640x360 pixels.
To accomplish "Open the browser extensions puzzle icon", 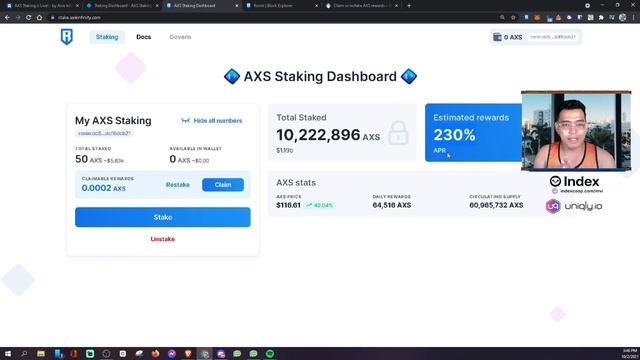I will click(x=601, y=18).
